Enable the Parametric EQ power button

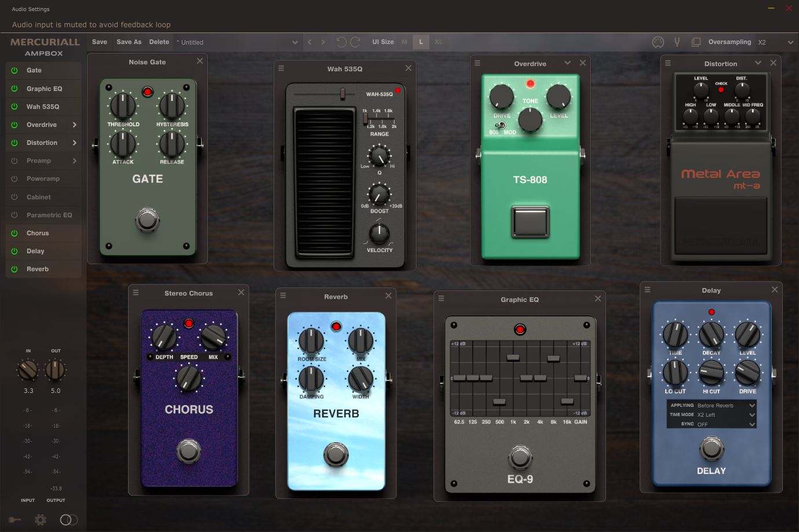(14, 215)
